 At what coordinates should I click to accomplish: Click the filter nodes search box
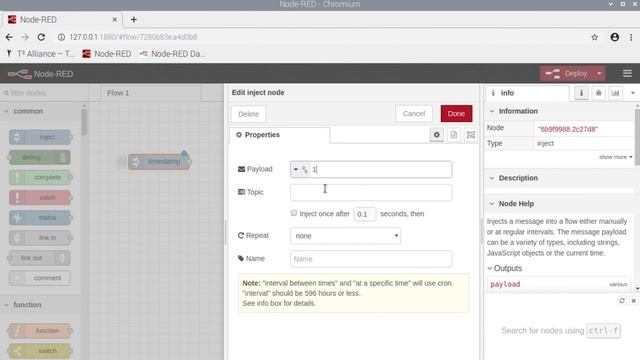44,93
